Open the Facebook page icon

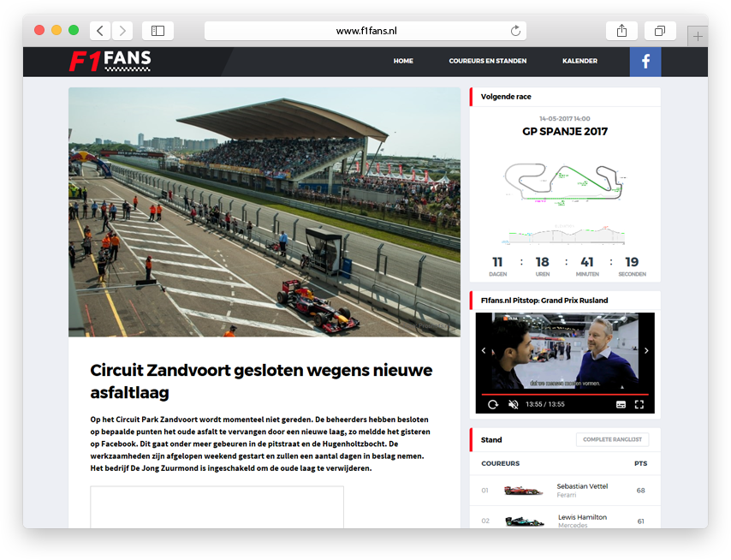click(645, 62)
